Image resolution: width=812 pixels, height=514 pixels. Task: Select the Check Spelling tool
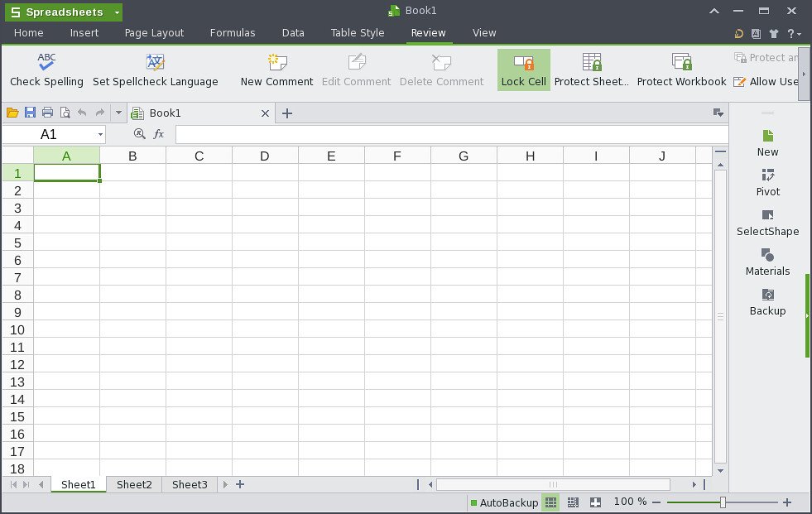pos(46,70)
